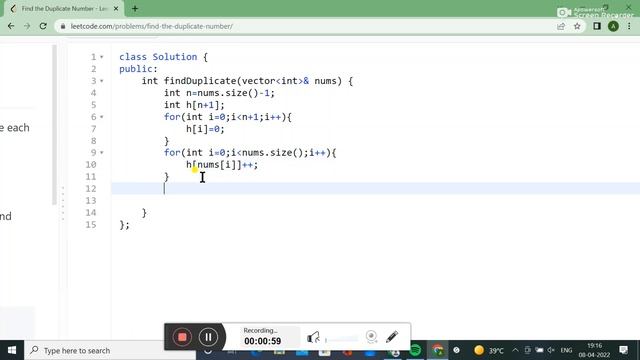Click the 'h[i]=0;' code line
This screenshot has height=360, width=640.
[x=205, y=129]
